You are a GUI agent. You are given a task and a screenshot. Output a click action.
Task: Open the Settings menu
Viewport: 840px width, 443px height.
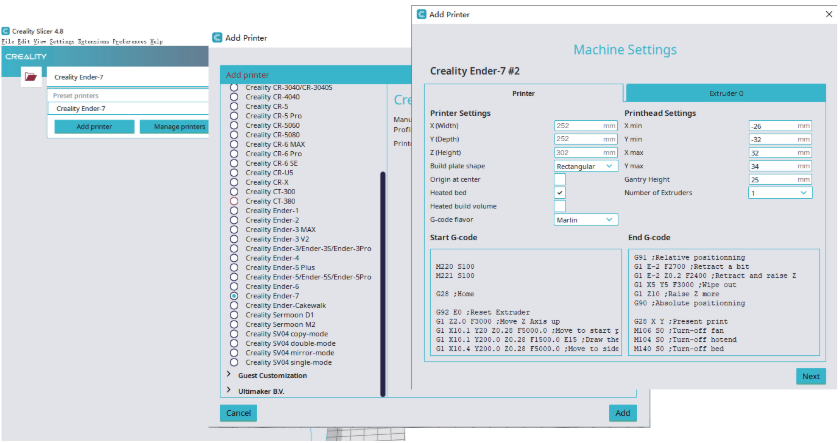coord(62,41)
